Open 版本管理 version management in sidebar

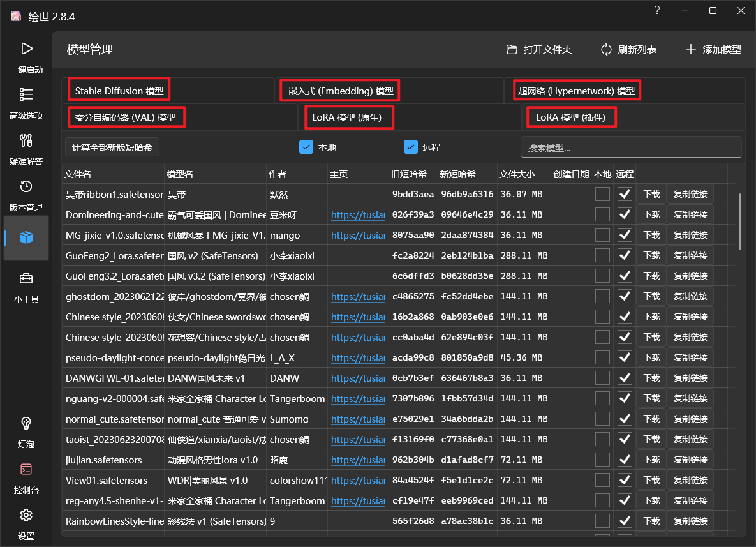tap(26, 196)
